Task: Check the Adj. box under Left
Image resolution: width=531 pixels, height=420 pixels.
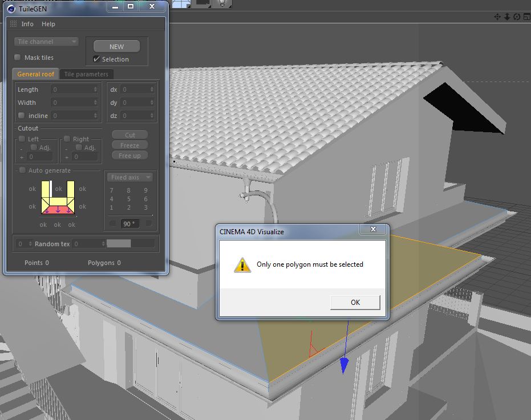Action: [x=34, y=147]
